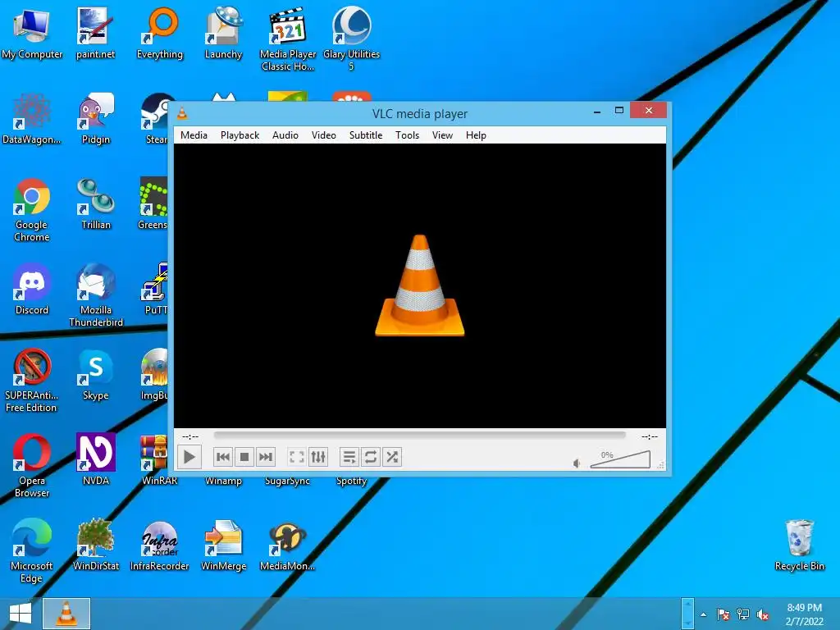The height and width of the screenshot is (630, 840).
Task: Open the Audio menu
Action: (x=285, y=135)
